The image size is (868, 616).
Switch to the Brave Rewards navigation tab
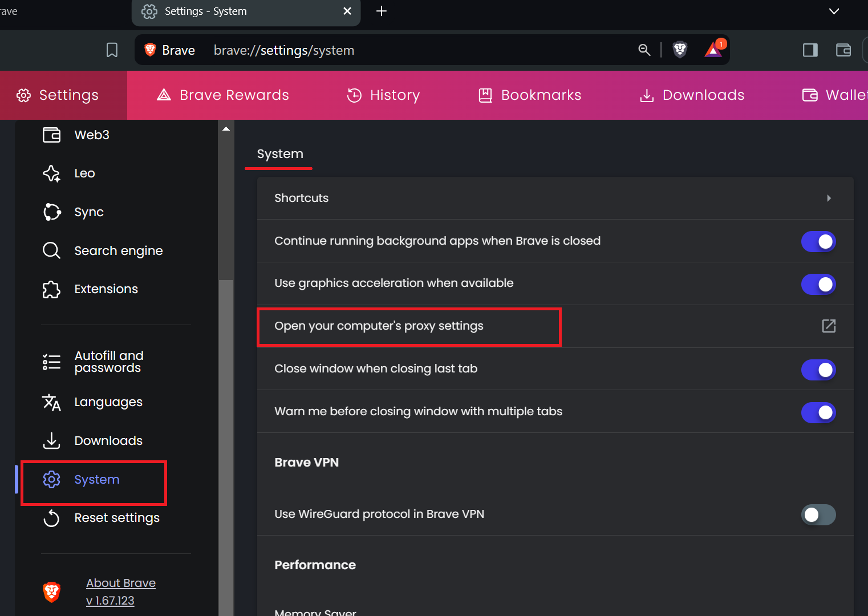click(223, 95)
